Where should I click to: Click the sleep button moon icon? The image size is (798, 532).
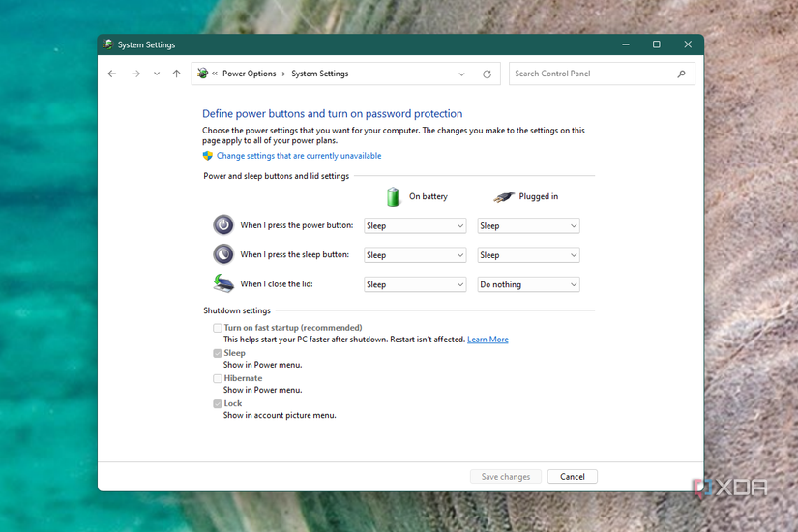click(x=223, y=254)
